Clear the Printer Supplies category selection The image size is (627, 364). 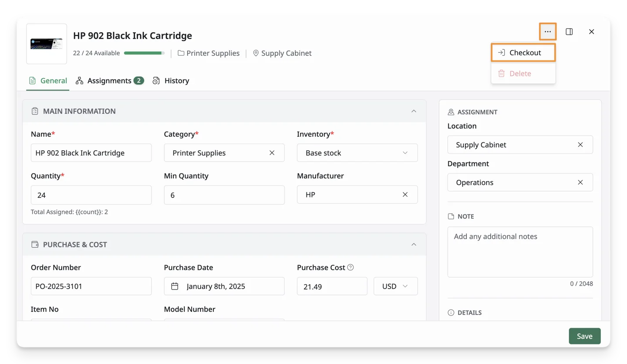[x=272, y=153]
